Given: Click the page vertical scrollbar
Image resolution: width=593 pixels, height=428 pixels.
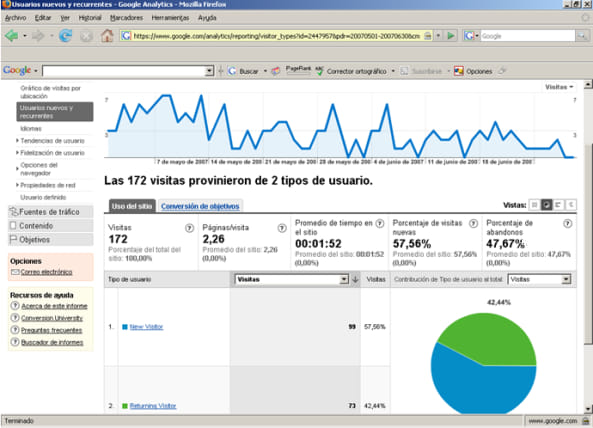Looking at the screenshot, I should pyautogui.click(x=588, y=246).
